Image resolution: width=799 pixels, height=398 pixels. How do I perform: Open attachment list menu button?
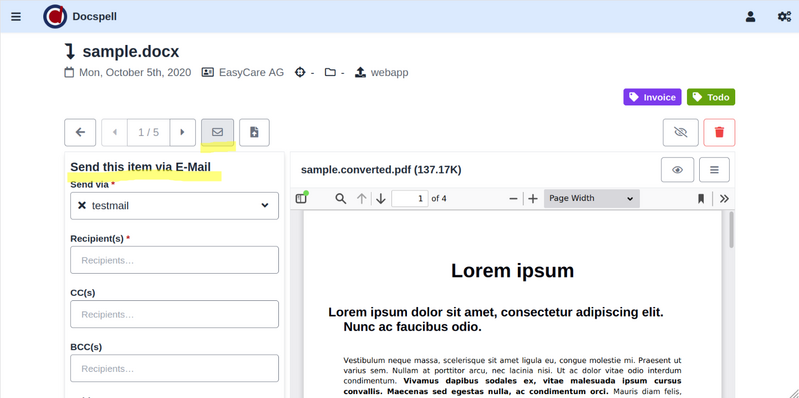(x=714, y=170)
